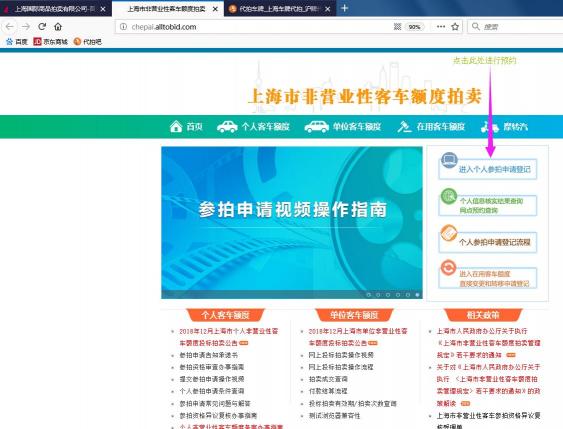Click the green icon on 个人信息核实结果查询

click(x=449, y=196)
